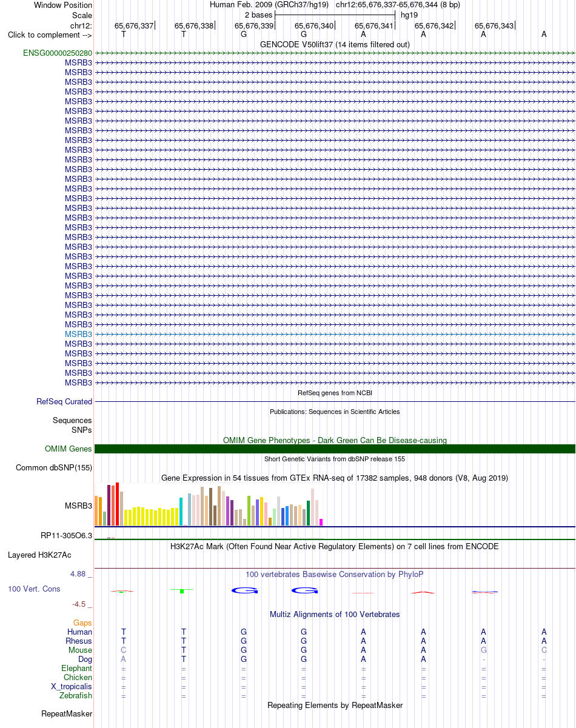
Task: Click the Mouse alignment row label
Action: pyautogui.click(x=81, y=650)
